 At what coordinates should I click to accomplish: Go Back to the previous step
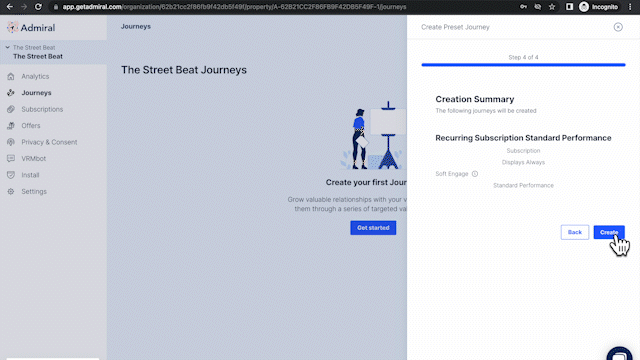[575, 232]
